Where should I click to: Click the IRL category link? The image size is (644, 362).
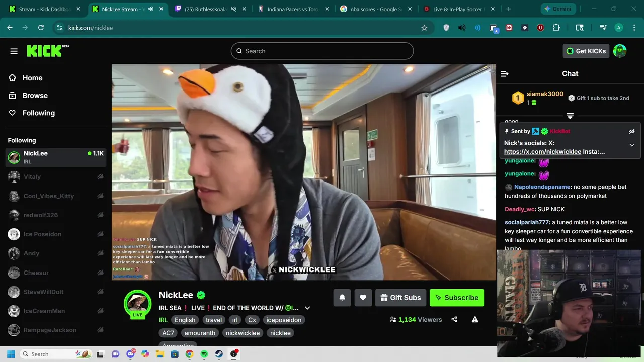(163, 320)
